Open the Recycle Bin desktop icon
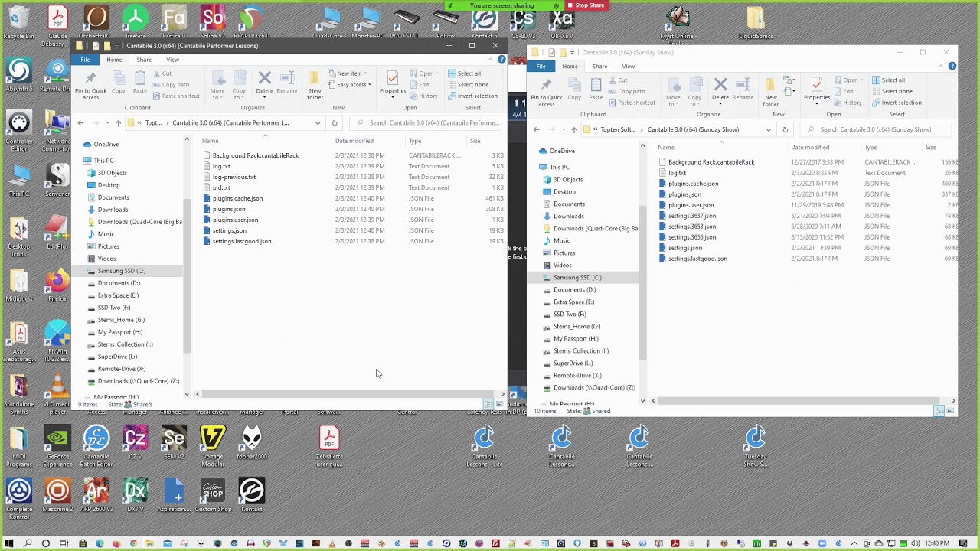The height and width of the screenshot is (551, 980). coord(18,23)
